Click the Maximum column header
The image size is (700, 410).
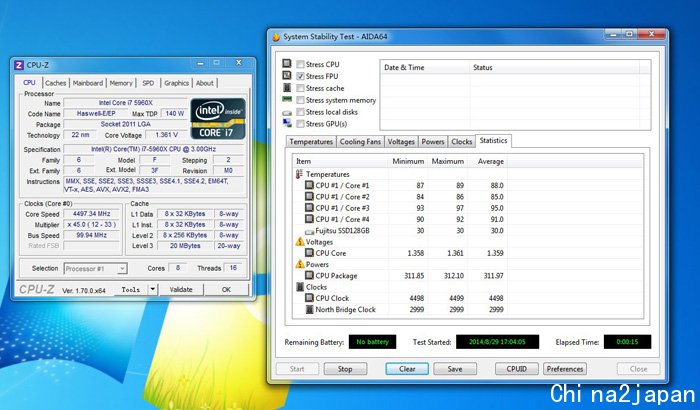(447, 161)
